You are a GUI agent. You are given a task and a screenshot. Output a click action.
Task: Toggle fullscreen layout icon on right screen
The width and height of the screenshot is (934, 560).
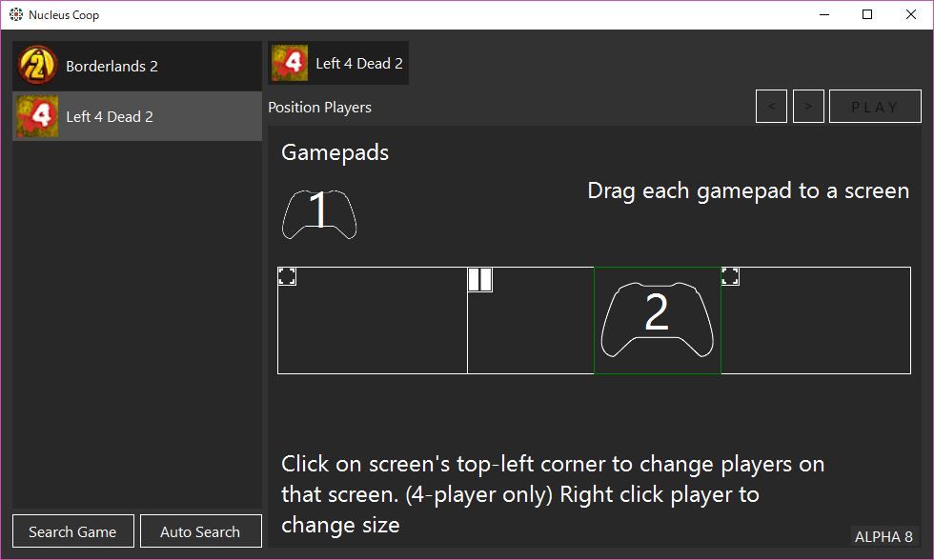(730, 276)
